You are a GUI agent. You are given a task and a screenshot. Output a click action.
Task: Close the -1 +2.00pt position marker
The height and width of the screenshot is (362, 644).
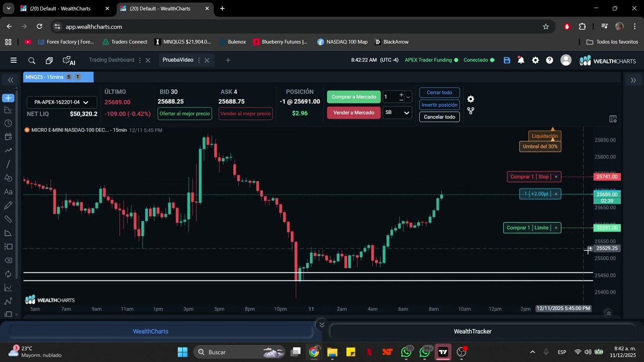click(556, 194)
